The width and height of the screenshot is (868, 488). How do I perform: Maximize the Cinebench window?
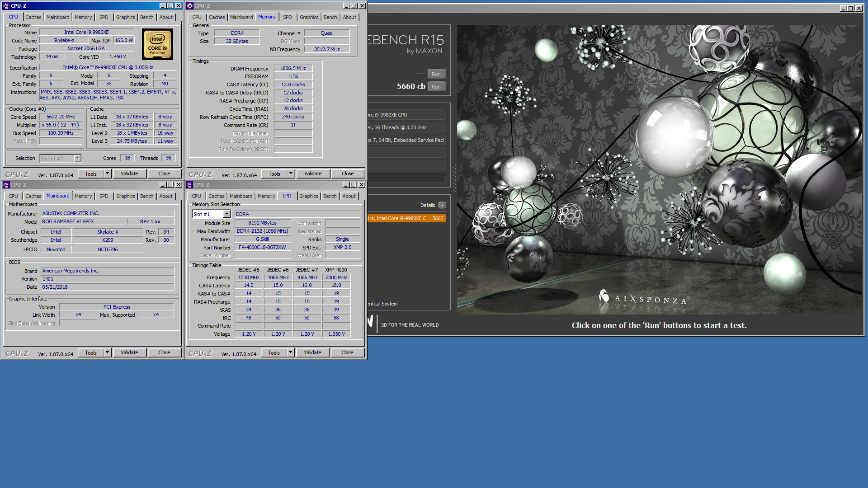pos(850,9)
